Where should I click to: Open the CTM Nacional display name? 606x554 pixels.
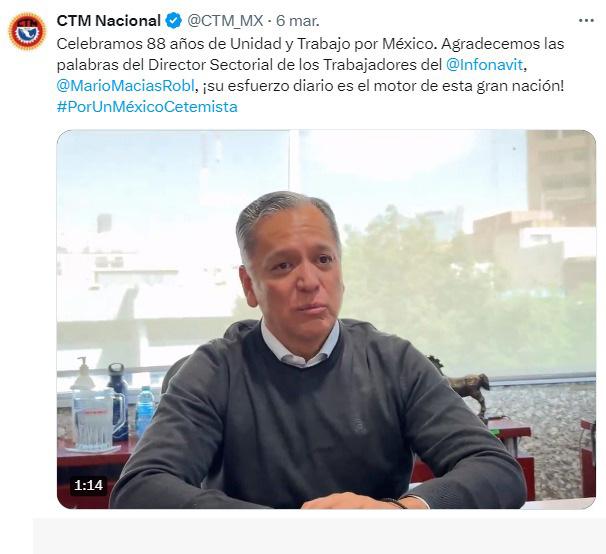(109, 21)
